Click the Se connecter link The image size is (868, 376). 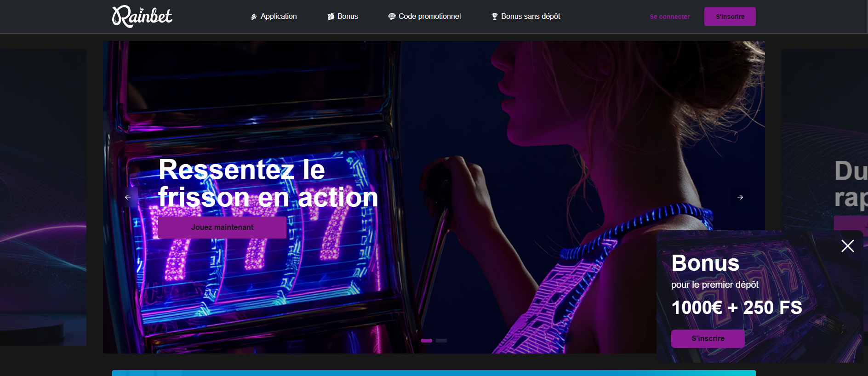669,17
